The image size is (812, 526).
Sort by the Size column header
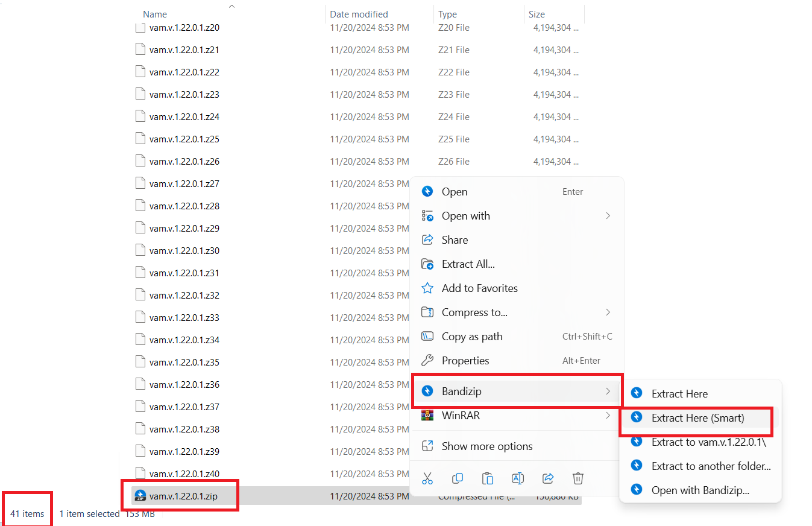click(537, 14)
